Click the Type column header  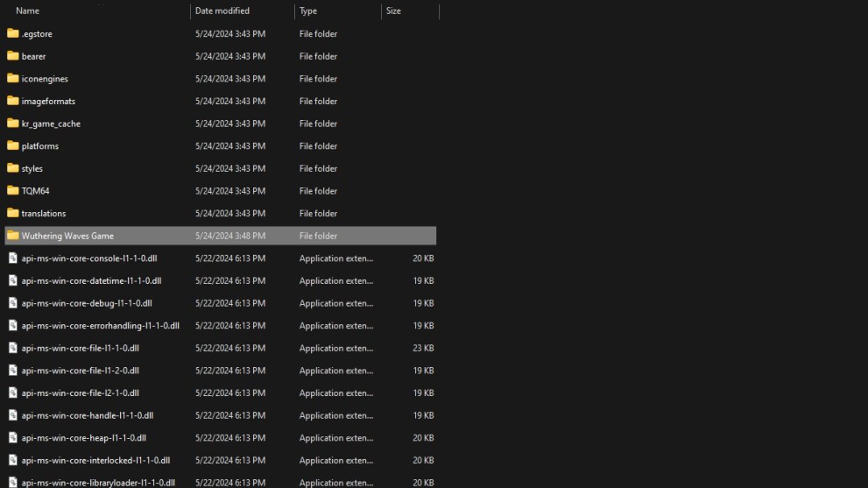(308, 11)
